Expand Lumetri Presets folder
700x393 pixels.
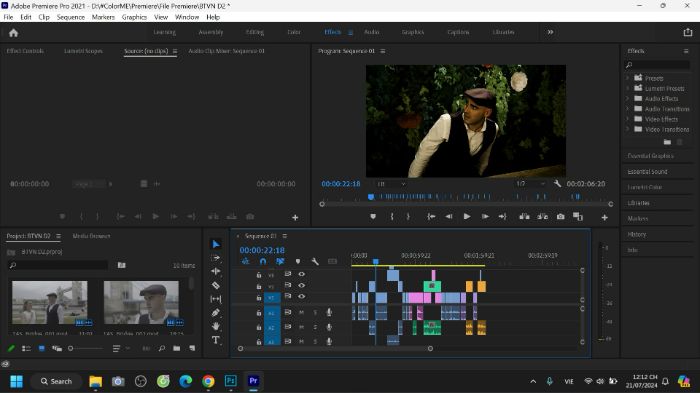627,88
